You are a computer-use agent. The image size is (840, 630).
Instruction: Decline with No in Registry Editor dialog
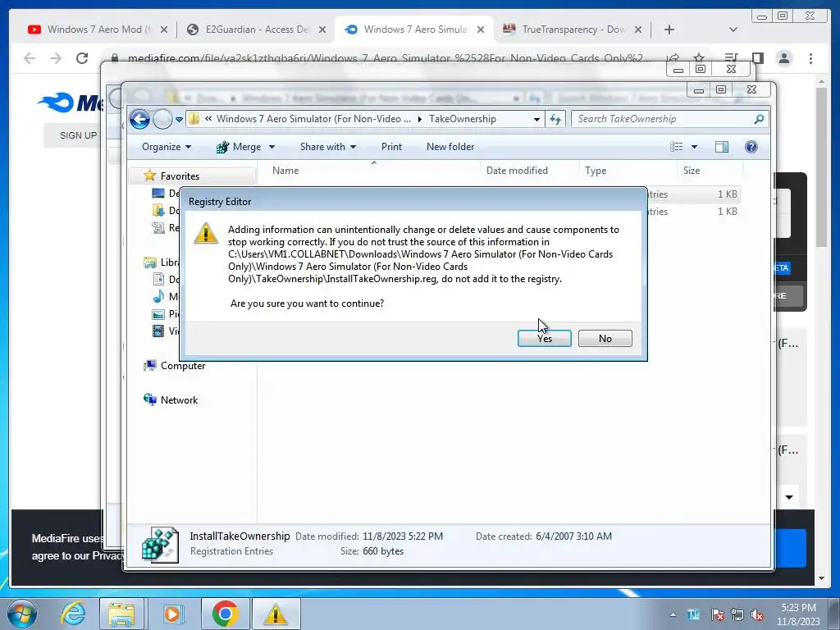click(x=605, y=339)
